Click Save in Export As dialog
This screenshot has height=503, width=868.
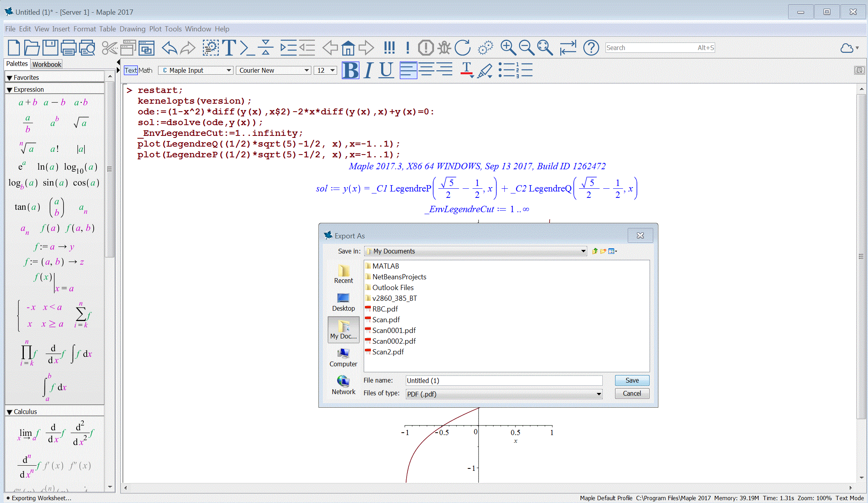pyautogui.click(x=632, y=380)
